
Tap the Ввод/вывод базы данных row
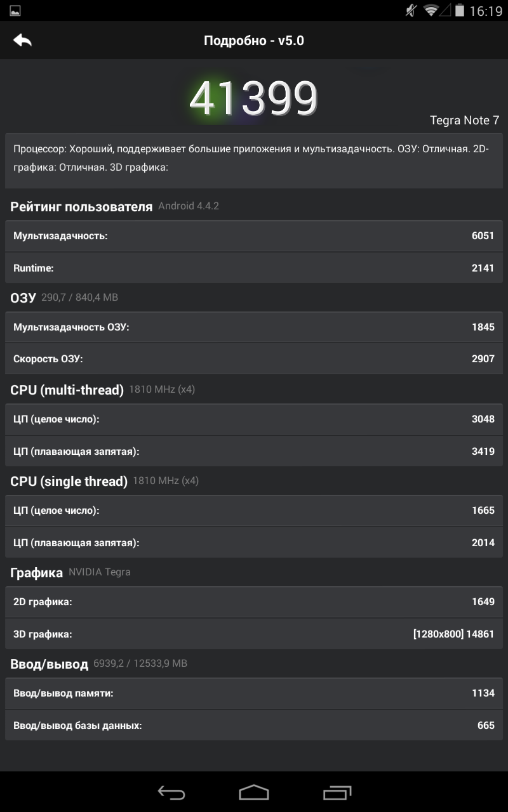pos(254,725)
